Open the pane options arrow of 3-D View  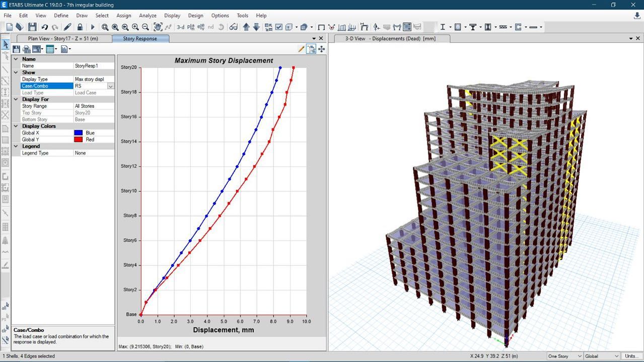coord(631,39)
